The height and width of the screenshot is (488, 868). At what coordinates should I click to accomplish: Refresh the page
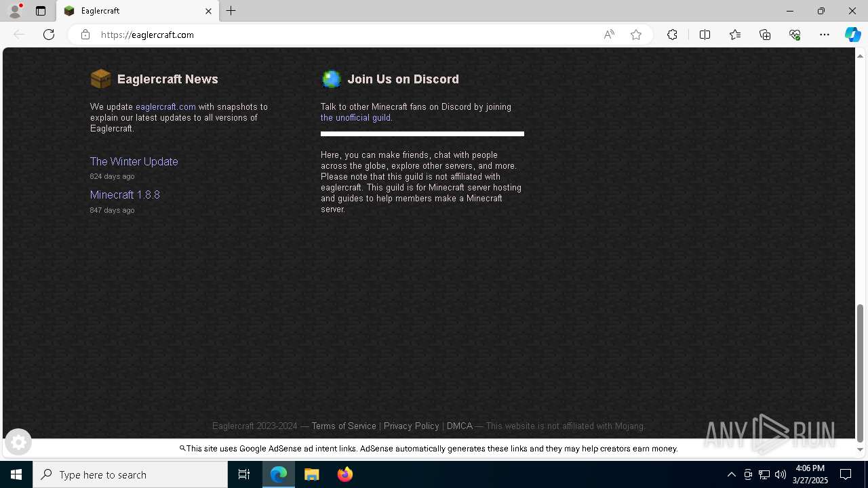(x=49, y=35)
